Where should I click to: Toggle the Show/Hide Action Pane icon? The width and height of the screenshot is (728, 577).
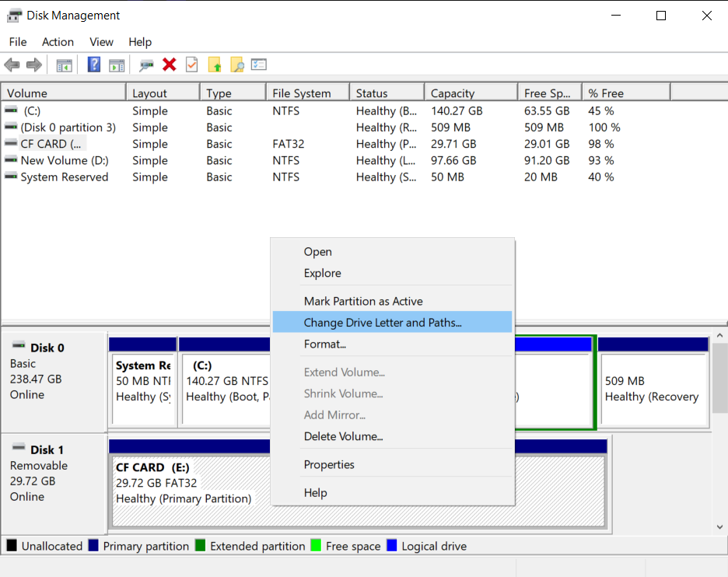[117, 65]
